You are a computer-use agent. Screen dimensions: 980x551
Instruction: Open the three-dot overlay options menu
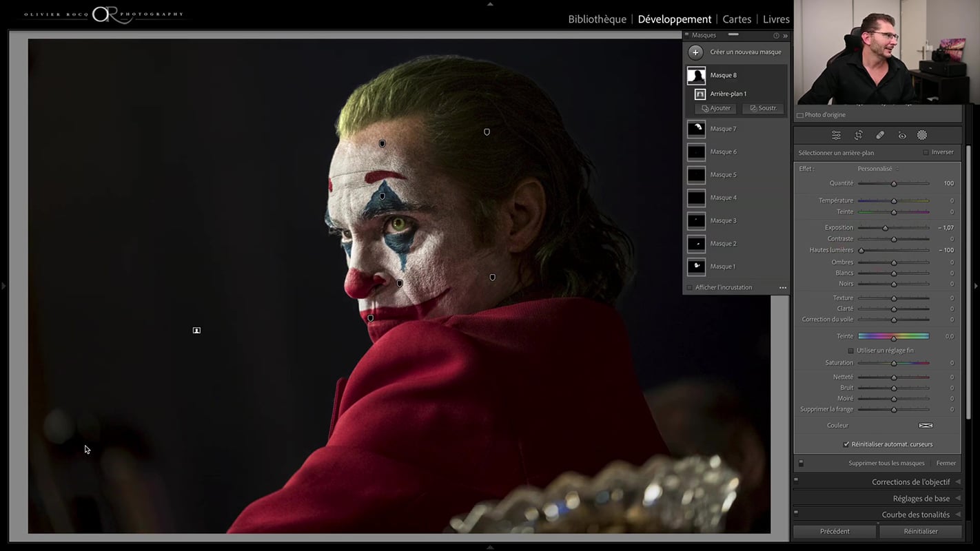783,288
